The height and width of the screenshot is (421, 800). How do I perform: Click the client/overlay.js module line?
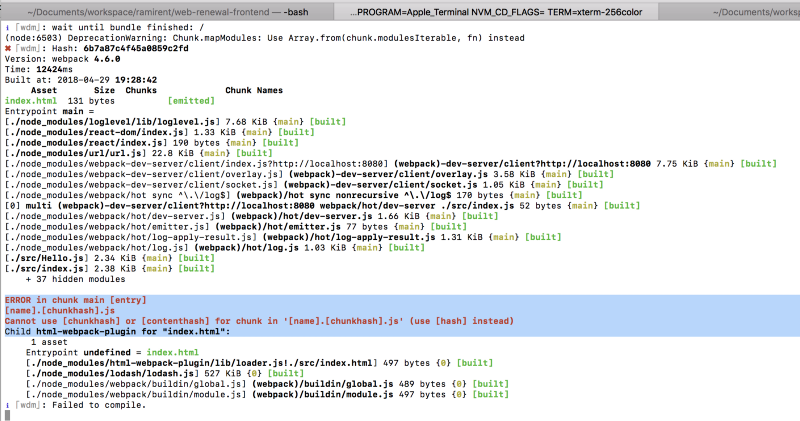[309, 174]
